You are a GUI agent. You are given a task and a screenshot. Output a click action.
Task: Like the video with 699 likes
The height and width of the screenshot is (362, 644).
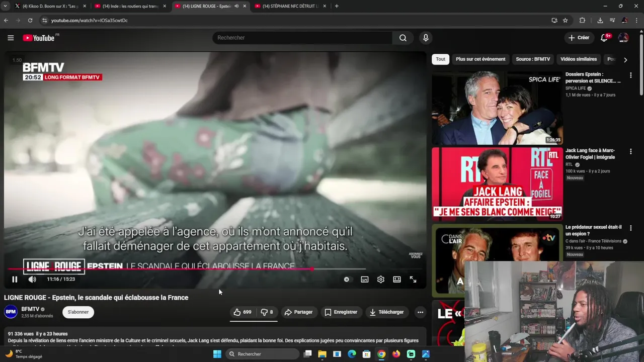242,312
